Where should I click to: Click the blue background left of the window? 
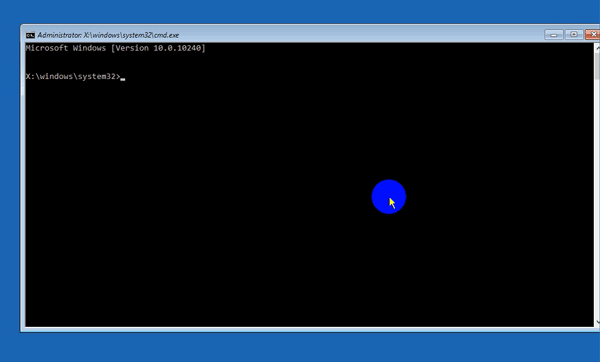pos(10,180)
